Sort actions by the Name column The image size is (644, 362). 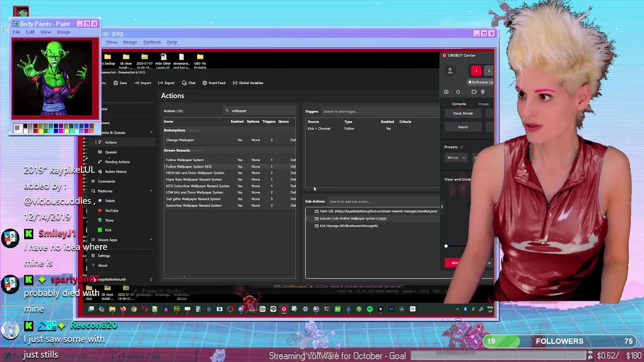[169, 121]
